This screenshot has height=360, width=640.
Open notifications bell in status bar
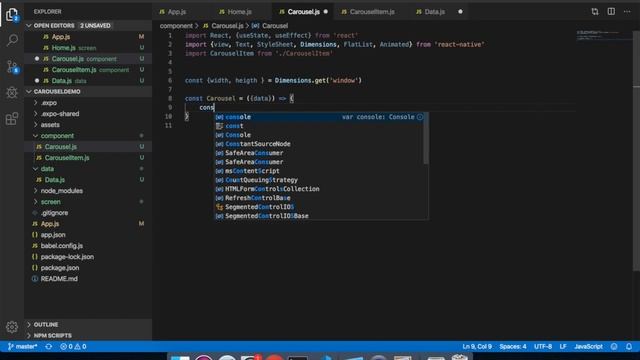(629, 347)
